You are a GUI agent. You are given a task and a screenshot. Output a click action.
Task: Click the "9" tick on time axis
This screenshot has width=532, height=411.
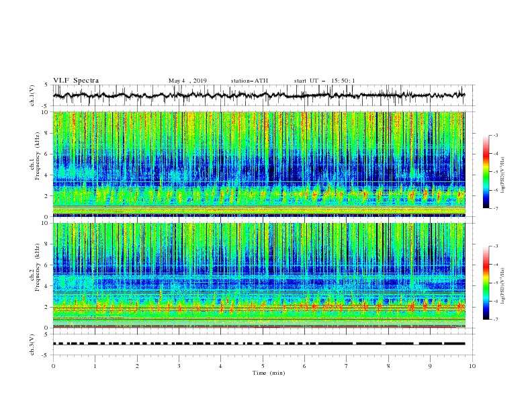click(430, 366)
